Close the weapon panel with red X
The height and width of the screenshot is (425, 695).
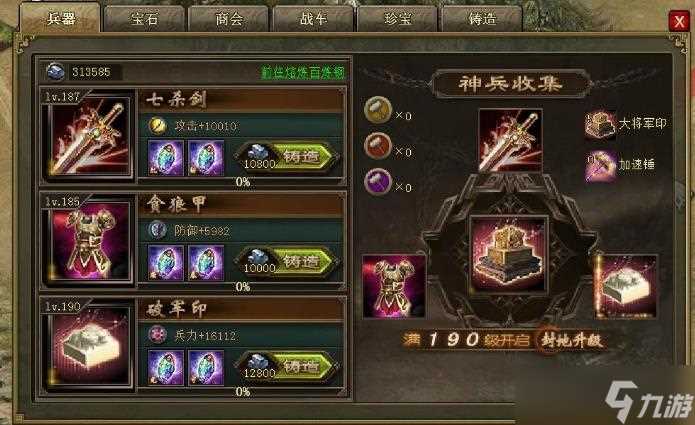tap(679, 21)
